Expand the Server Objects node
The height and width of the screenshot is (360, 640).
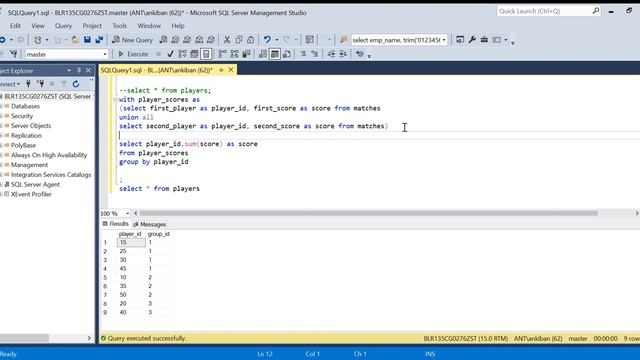click(2, 126)
